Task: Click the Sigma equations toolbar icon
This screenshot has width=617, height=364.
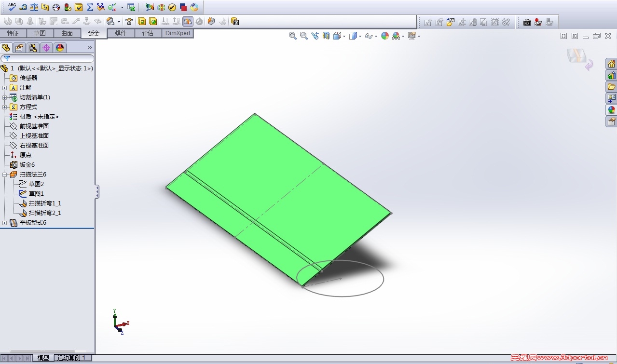Action: [x=90, y=7]
